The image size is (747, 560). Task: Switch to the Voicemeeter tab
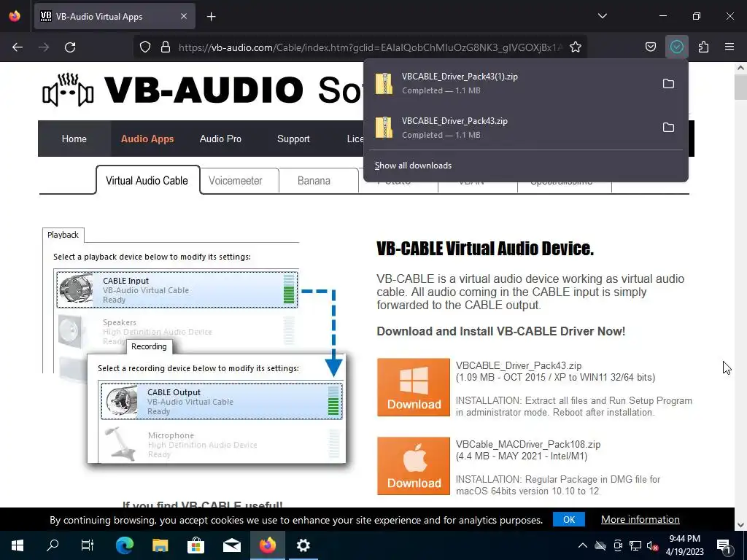(x=236, y=181)
